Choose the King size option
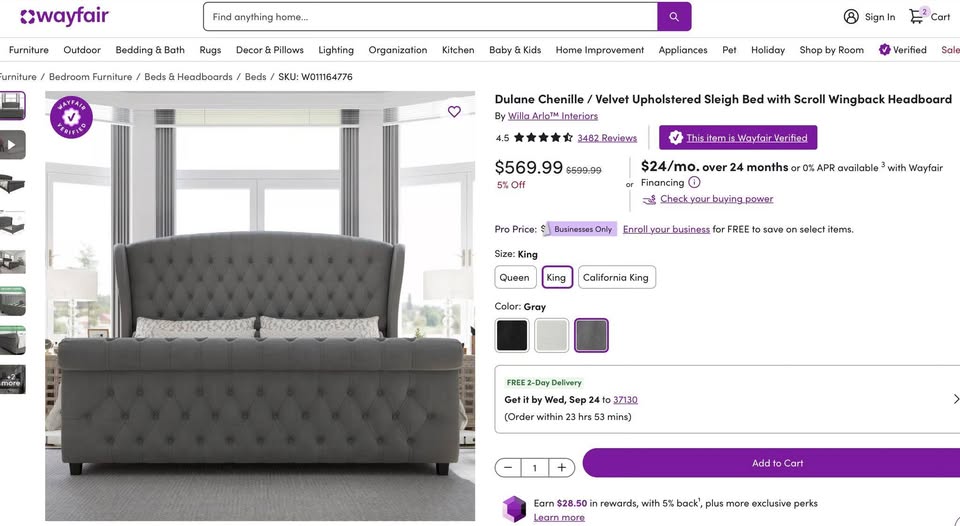The height and width of the screenshot is (526, 960). coord(556,277)
